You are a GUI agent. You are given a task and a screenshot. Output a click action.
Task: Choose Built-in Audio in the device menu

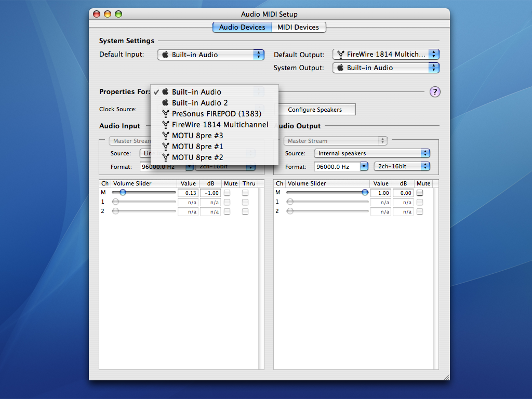(215, 92)
